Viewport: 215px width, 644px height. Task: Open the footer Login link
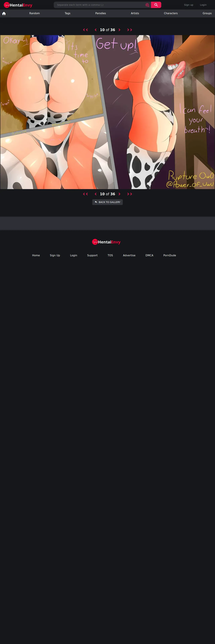coord(74,255)
